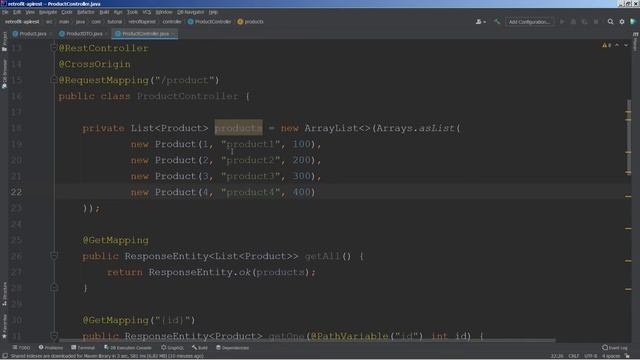640x360 pixels.
Task: Open the Edit menu
Action: click(x=17, y=12)
